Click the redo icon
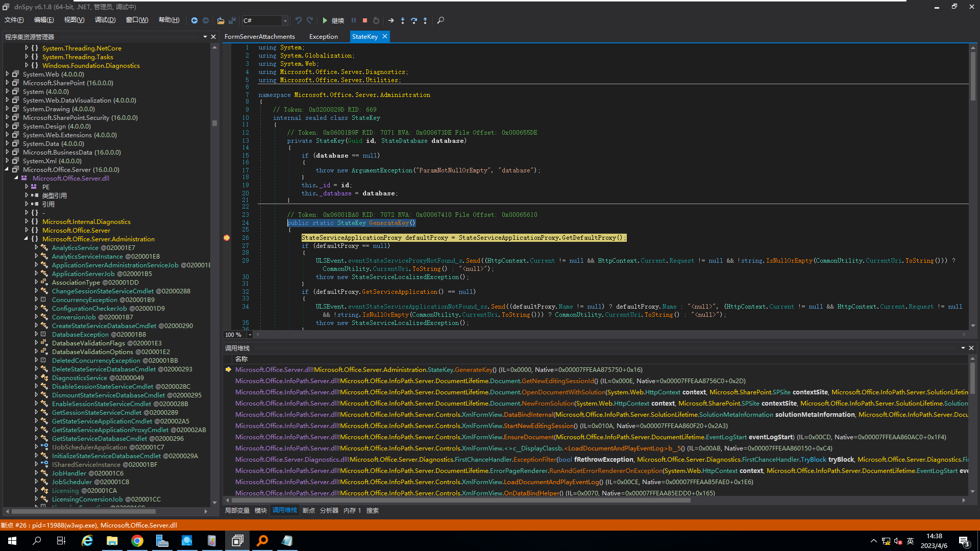This screenshot has width=980, height=551. [310, 20]
